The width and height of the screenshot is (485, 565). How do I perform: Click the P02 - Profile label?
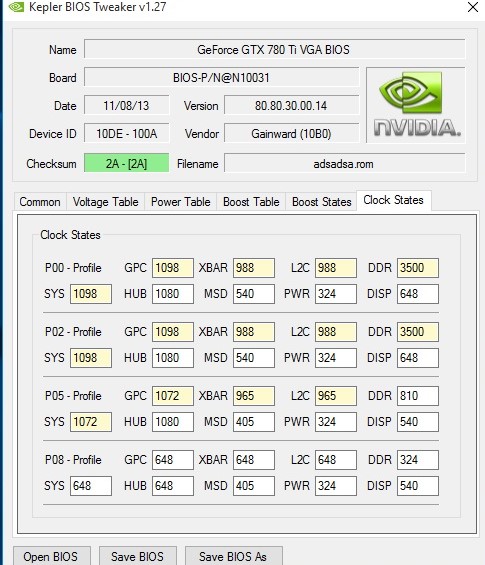(x=73, y=332)
